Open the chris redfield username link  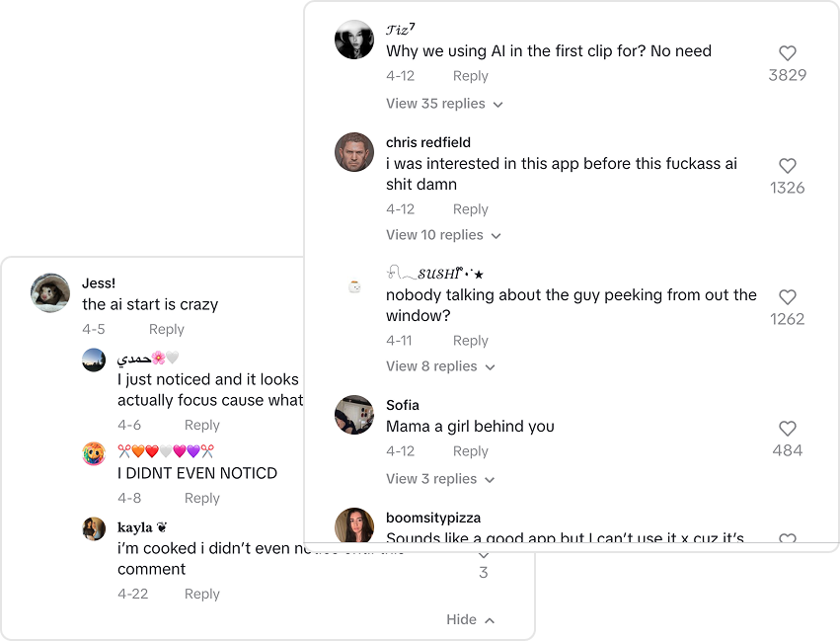[427, 142]
